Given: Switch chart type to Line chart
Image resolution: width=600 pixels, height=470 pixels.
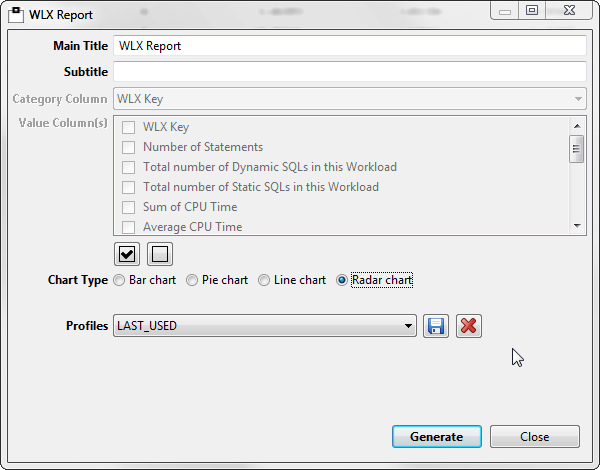Looking at the screenshot, I should (x=264, y=280).
